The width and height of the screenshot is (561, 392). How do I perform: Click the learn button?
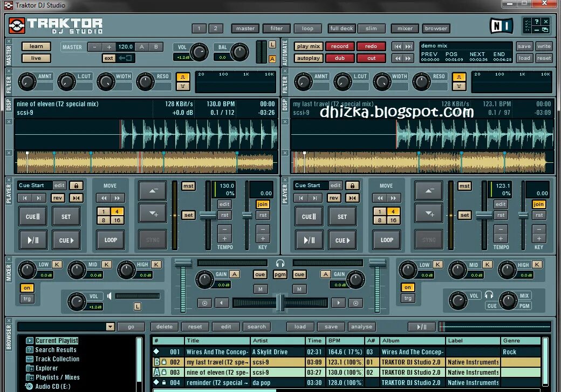click(36, 46)
